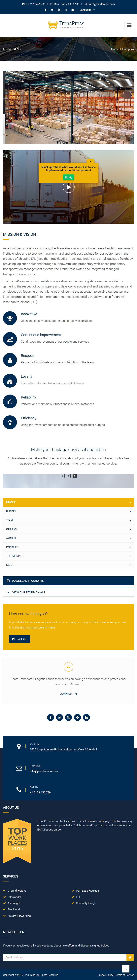This screenshot has height=980, width=137.
Task: Open the Language dropdown
Action: click(87, 10)
